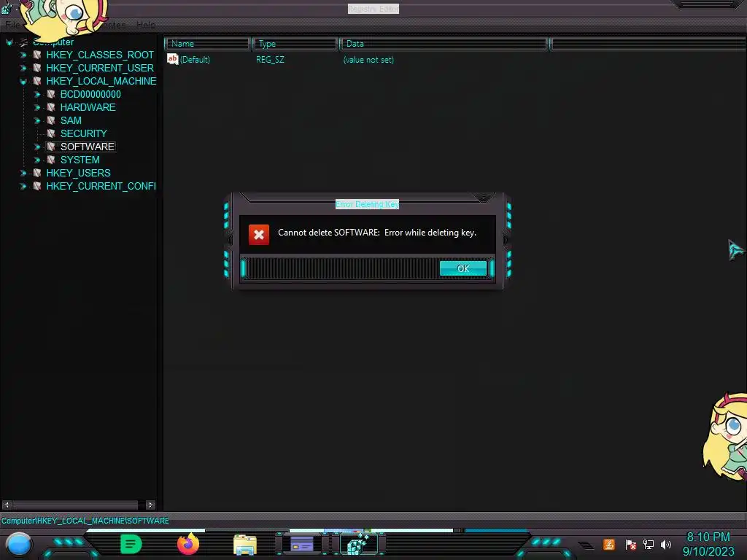747x560 pixels.
Task: Expand the SYSTEM key
Action: click(37, 160)
